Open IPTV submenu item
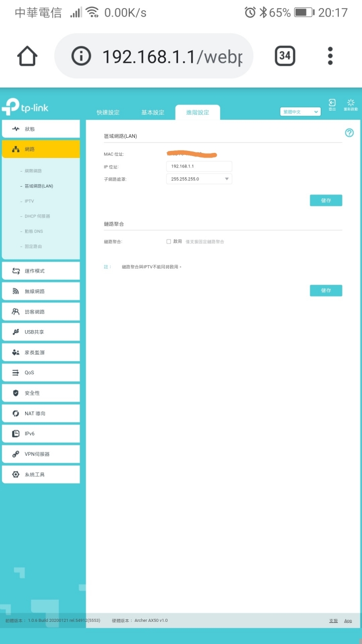 [29, 201]
